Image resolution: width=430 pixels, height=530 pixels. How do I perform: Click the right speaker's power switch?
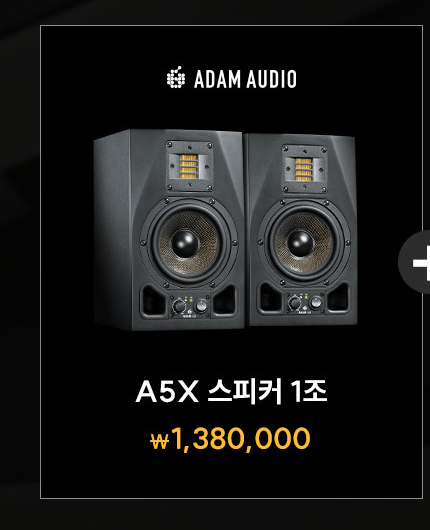click(316, 302)
